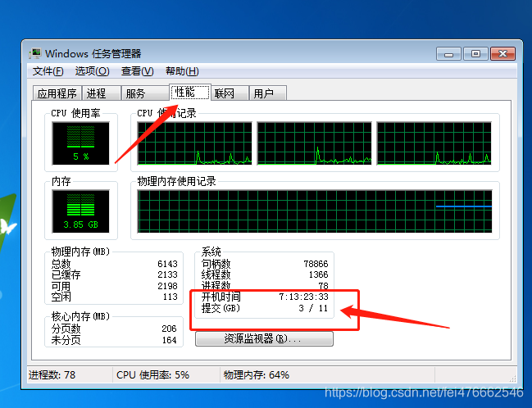This screenshot has width=532, height=408.
Task: Close the Windows 任务管理器 window
Action: click(x=502, y=53)
